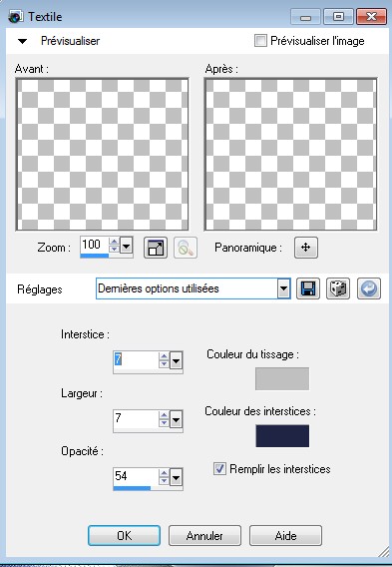Open the Interstice value dropdown arrow
The width and height of the screenshot is (392, 567).
coord(176,360)
